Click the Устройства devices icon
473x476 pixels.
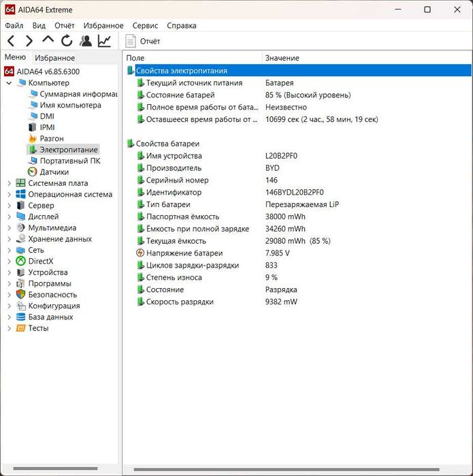20,272
